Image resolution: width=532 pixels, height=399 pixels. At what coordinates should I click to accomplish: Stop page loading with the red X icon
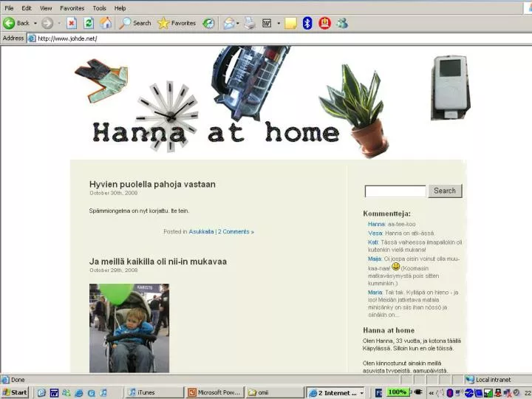coord(71,24)
